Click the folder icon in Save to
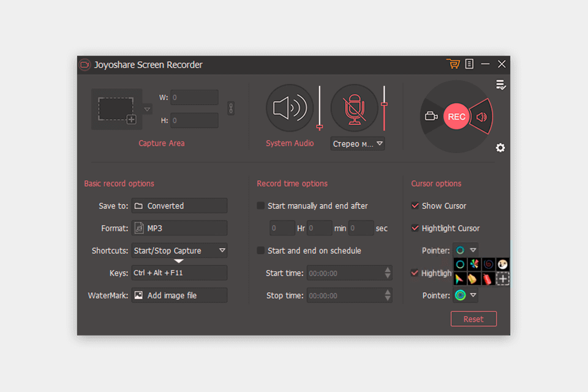The image size is (588, 392). 138,206
